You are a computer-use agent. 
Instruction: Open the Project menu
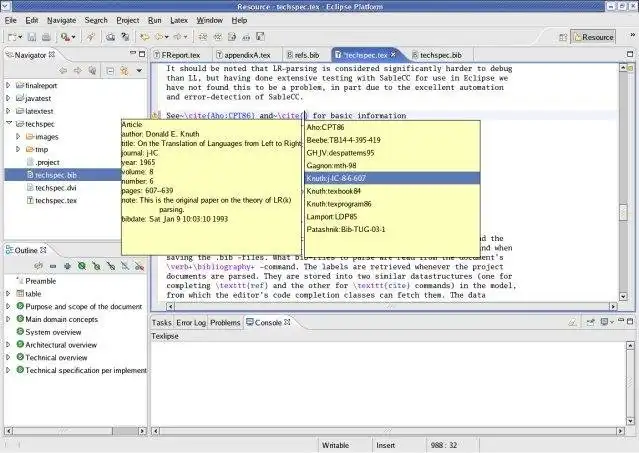tap(128, 20)
